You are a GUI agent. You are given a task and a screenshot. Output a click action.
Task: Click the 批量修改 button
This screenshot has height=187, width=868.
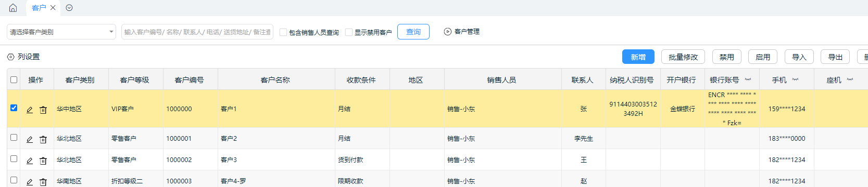pos(683,57)
